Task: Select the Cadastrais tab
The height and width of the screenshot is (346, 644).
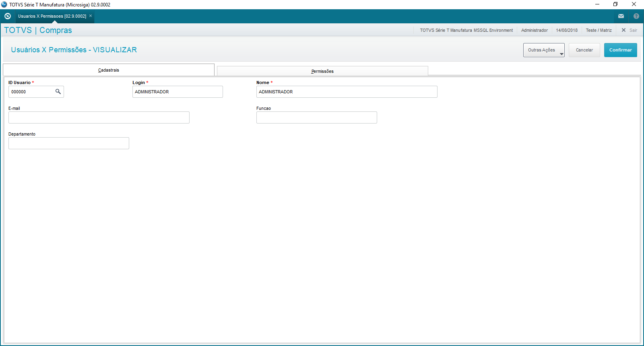Action: [x=109, y=70]
